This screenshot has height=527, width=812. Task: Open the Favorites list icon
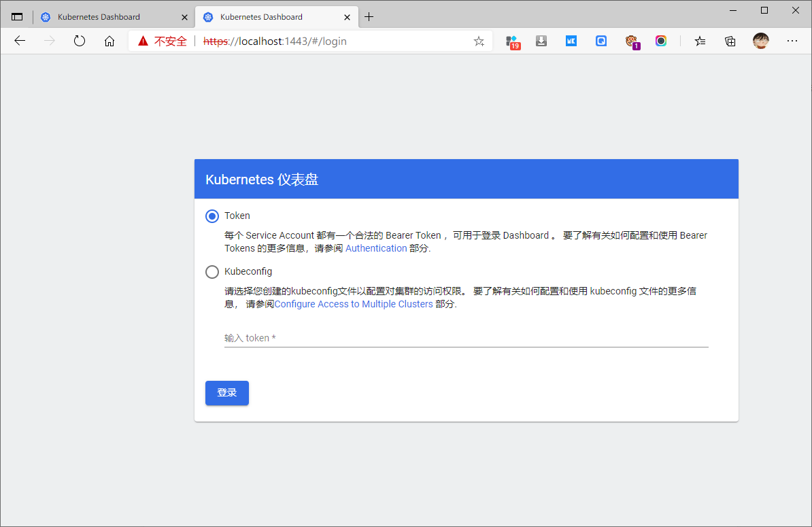pos(700,41)
